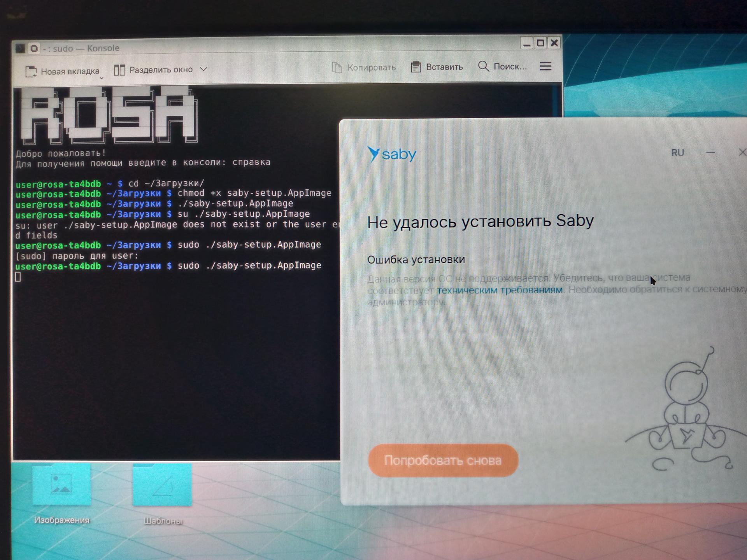This screenshot has height=560, width=747.
Task: Click the Paste toolbar icon
Action: click(x=416, y=67)
